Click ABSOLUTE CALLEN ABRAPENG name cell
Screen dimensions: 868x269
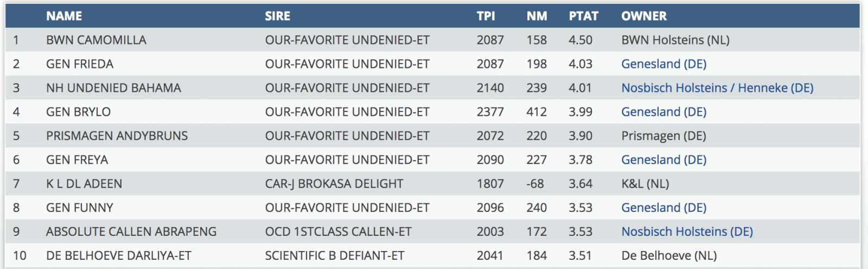[x=131, y=232]
